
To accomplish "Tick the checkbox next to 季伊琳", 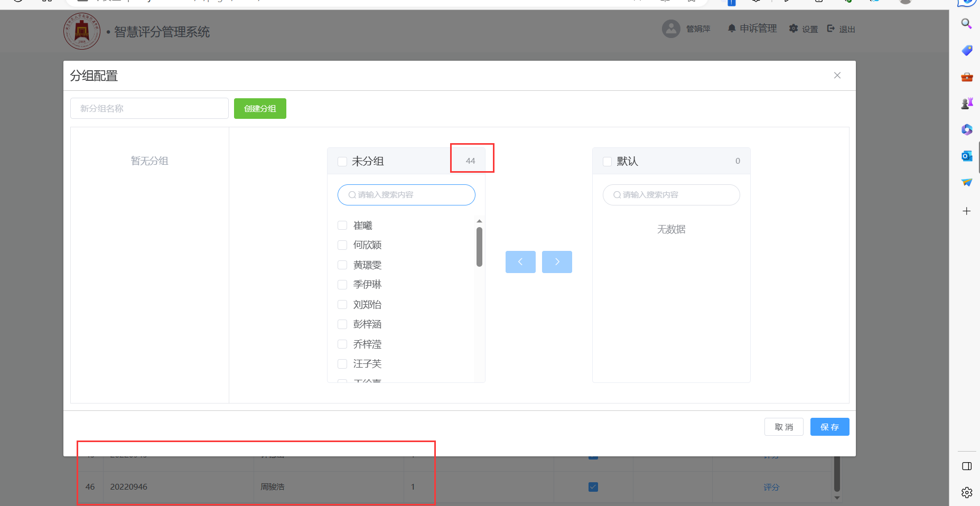I will [342, 285].
